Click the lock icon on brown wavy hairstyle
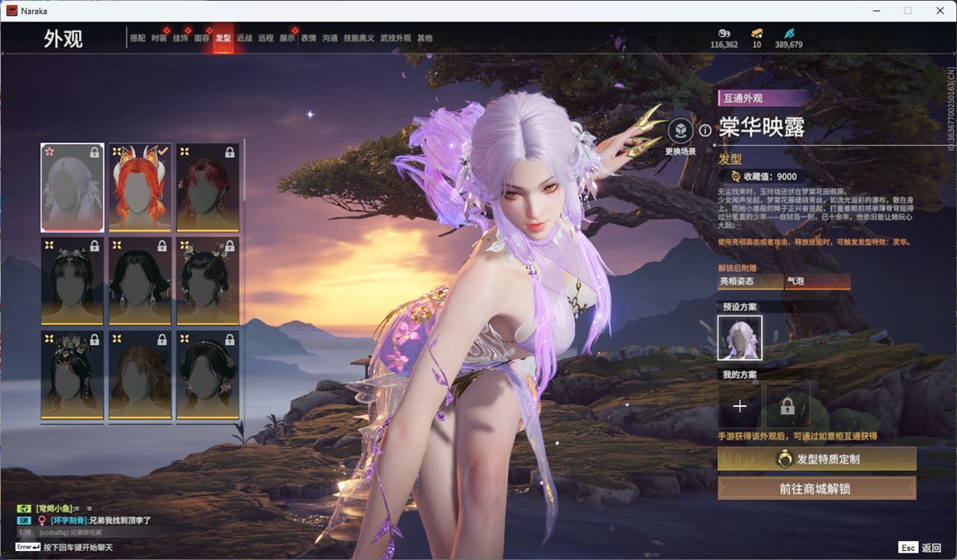 pos(161,340)
